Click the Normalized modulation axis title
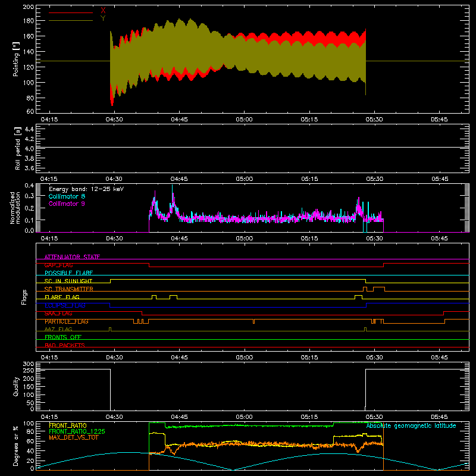Screen dimensions: 476x476 [x=15, y=208]
